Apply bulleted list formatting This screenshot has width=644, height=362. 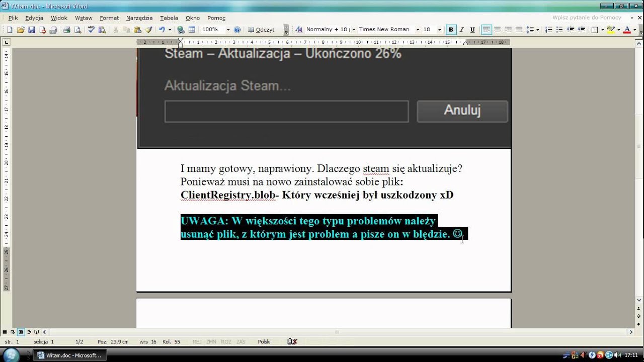coord(559,30)
